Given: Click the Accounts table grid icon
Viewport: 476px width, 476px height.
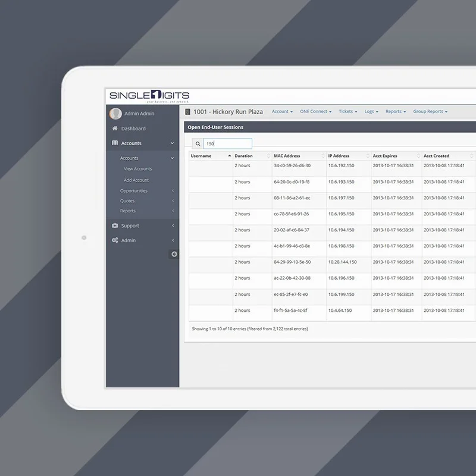Looking at the screenshot, I should click(115, 143).
